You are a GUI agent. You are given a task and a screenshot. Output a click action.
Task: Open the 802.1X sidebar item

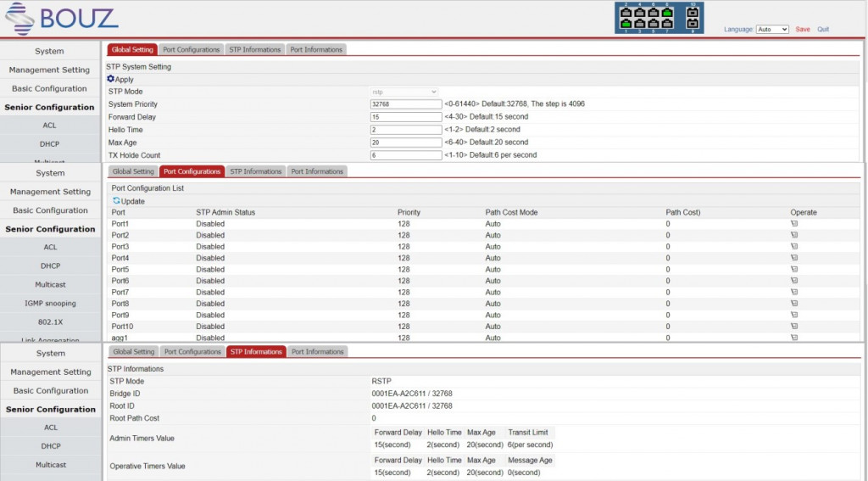pos(50,322)
